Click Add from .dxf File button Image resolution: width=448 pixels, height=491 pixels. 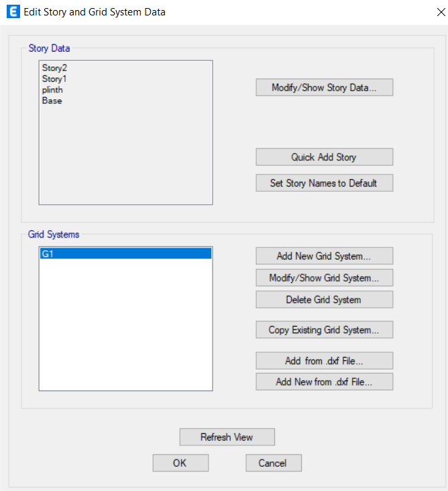(x=324, y=361)
